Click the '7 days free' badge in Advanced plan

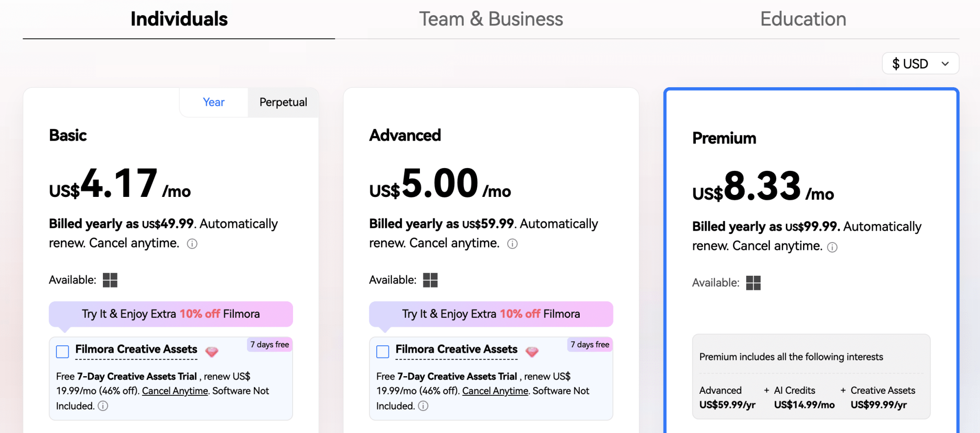pos(590,345)
